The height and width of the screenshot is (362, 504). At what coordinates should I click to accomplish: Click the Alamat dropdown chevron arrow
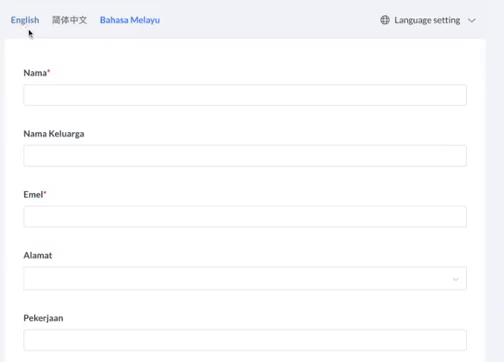pos(456,279)
